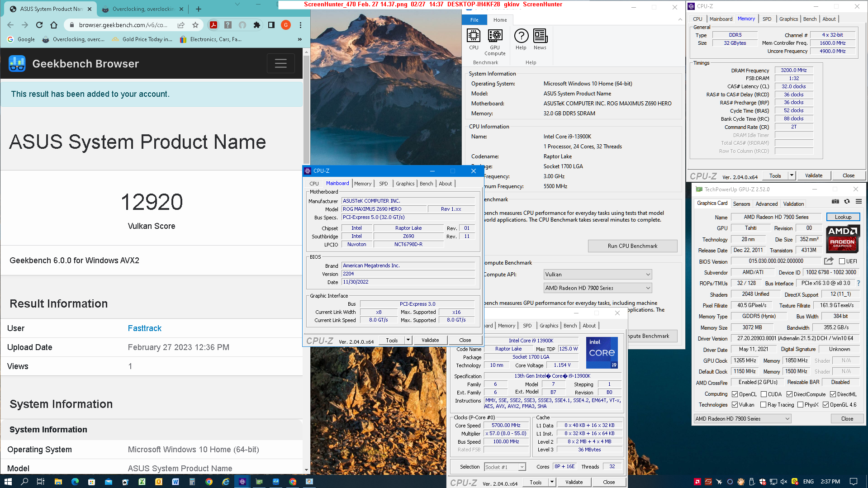Reload the Chrome page
This screenshot has height=488, width=868.
tap(39, 25)
